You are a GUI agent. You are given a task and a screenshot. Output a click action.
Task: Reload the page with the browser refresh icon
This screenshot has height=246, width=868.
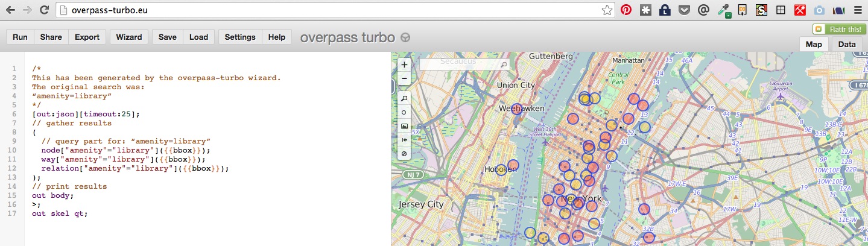click(44, 10)
